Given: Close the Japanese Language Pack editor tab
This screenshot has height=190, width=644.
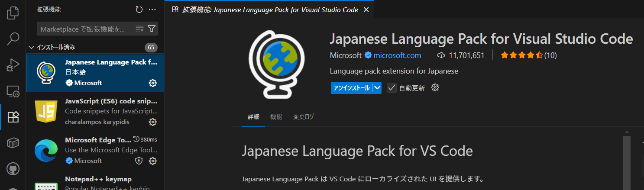Looking at the screenshot, I should (x=366, y=10).
